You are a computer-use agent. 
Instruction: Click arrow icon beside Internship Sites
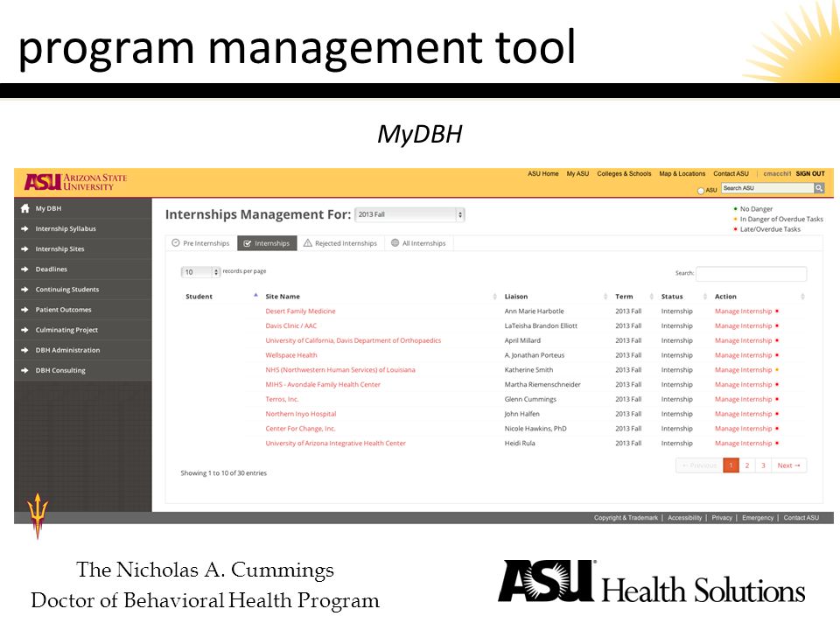pos(24,249)
